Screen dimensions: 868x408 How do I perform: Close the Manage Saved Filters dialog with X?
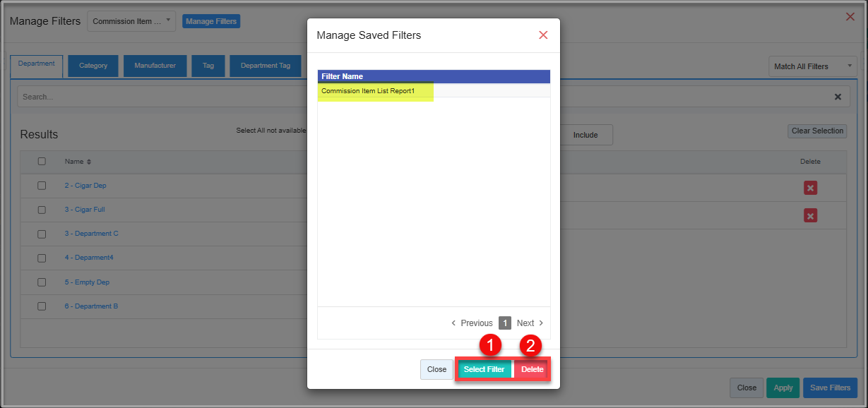pyautogui.click(x=543, y=35)
